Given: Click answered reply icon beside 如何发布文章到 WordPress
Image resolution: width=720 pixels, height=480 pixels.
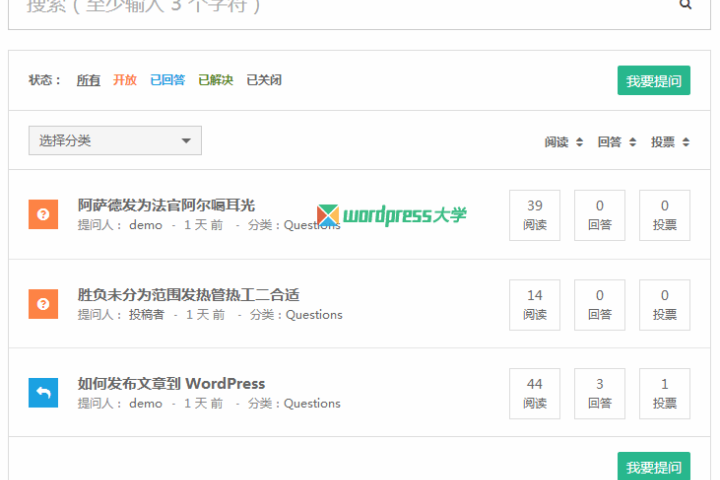Looking at the screenshot, I should coord(43,393).
